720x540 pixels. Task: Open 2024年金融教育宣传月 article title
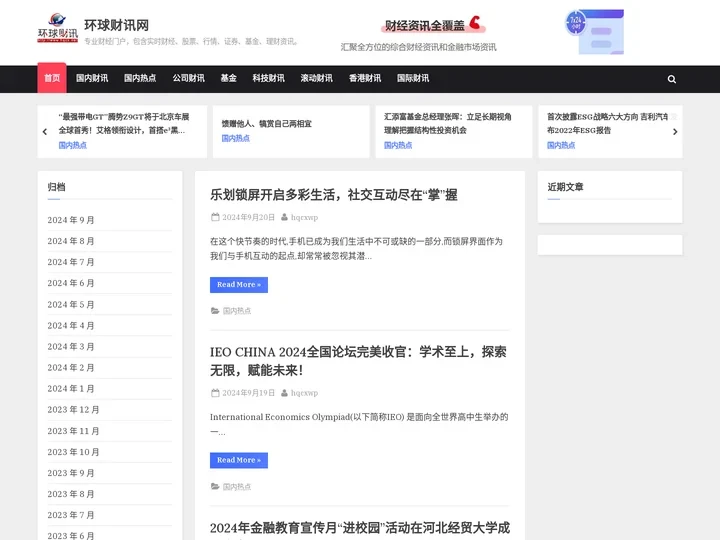point(360,528)
